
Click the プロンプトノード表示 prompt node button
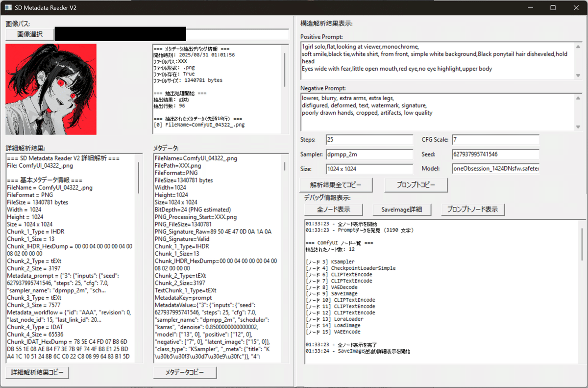(472, 209)
